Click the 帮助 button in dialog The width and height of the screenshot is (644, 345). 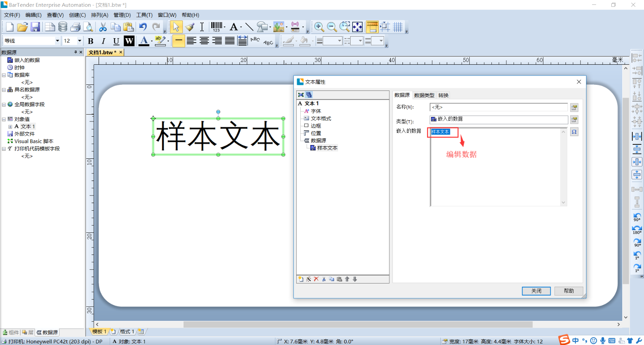point(569,291)
